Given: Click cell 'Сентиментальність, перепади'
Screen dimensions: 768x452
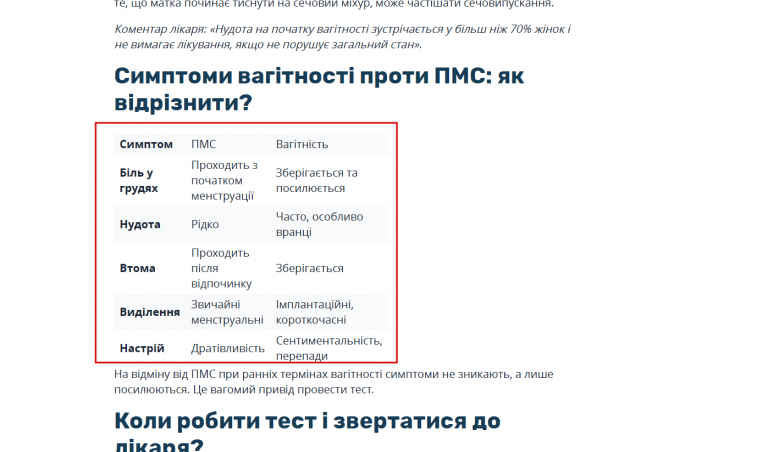Looking at the screenshot, I should pyautogui.click(x=329, y=348).
